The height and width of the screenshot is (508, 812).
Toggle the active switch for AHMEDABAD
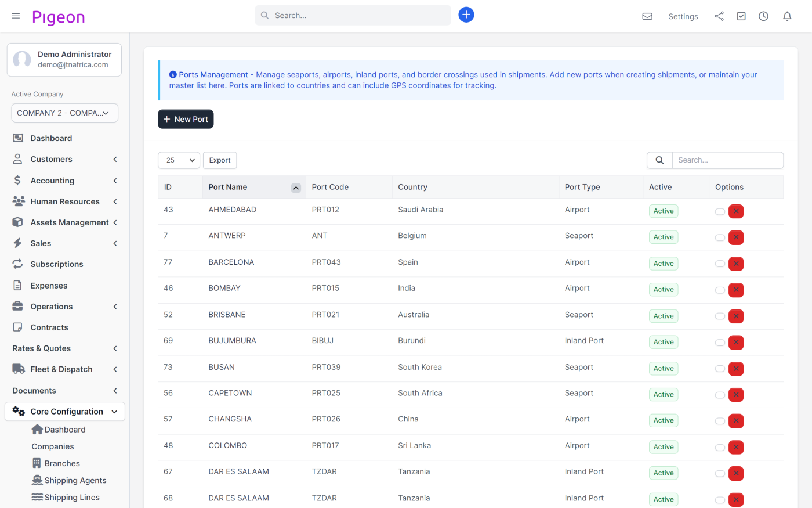click(720, 212)
